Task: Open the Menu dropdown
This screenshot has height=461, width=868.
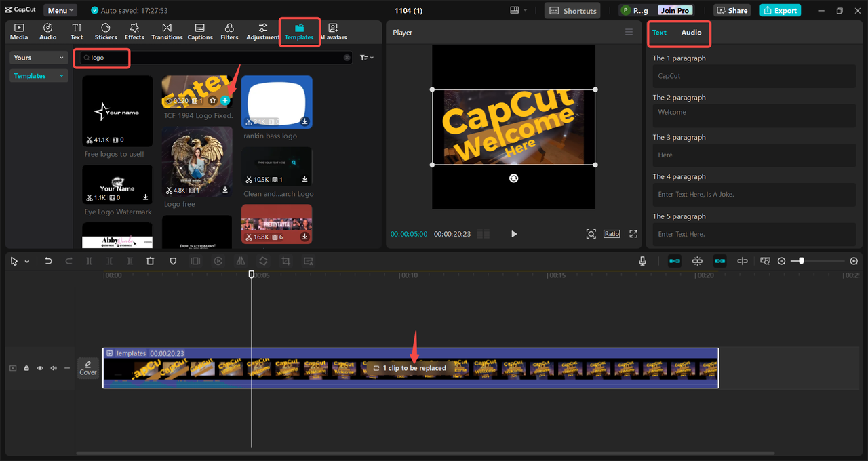Action: [60, 10]
